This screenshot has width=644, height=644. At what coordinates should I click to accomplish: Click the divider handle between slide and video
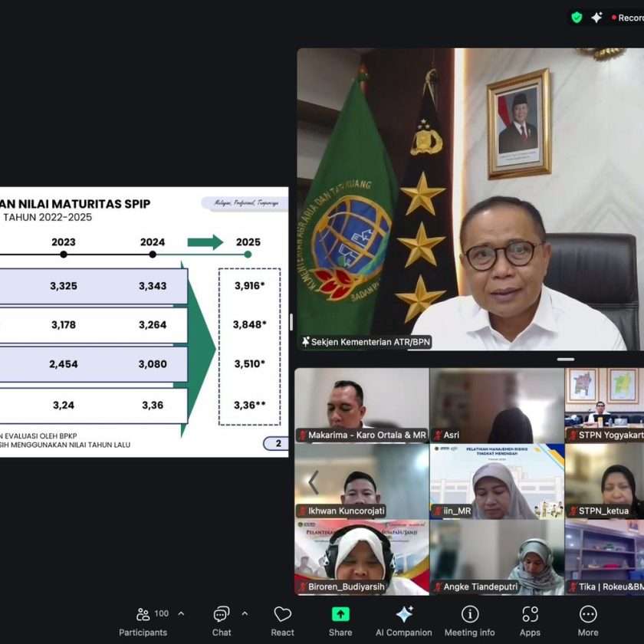(x=291, y=322)
